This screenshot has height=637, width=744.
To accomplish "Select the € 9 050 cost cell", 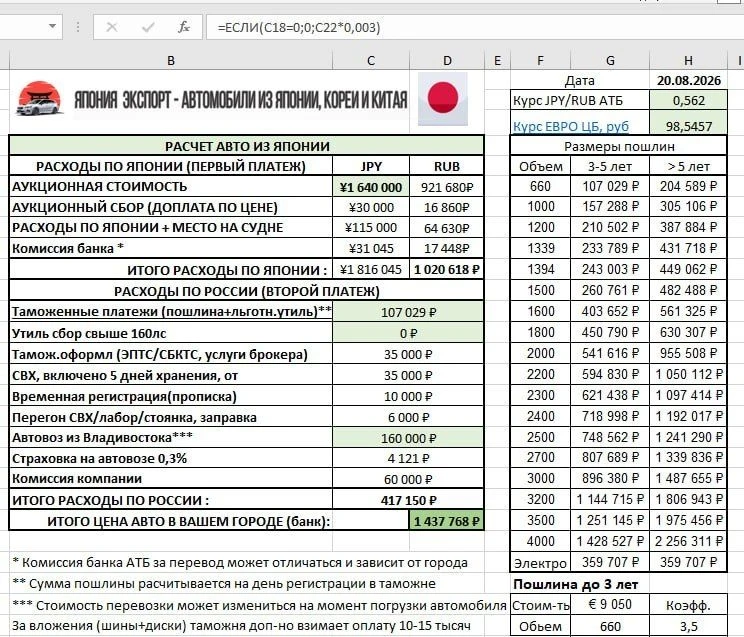I will [x=610, y=605].
